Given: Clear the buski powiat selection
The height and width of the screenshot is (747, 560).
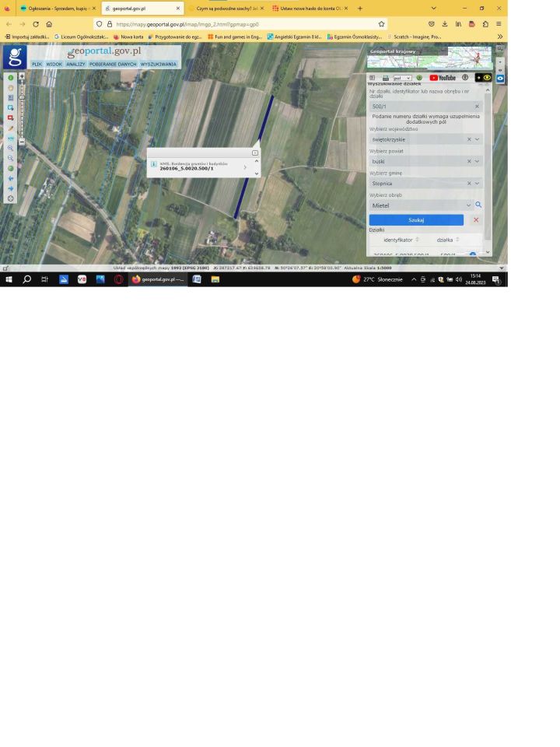Looking at the screenshot, I should click(468, 161).
